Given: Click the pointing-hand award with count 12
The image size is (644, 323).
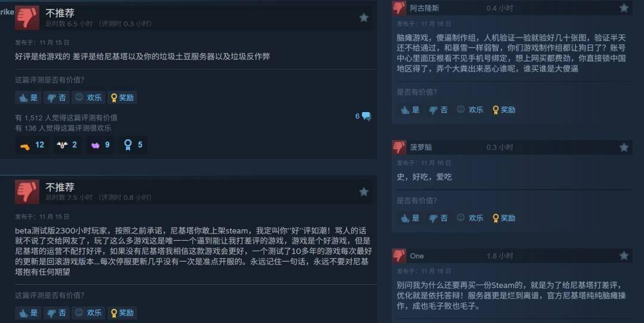Looking at the screenshot, I should point(32,145).
